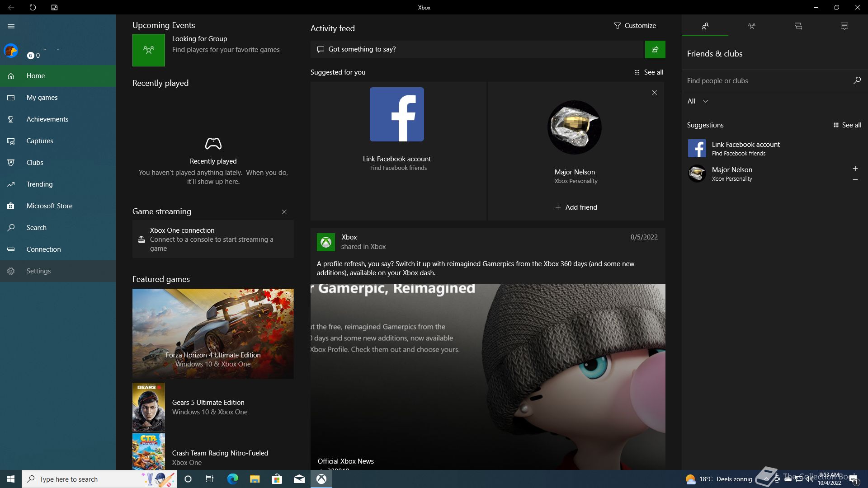Click minus to remove Major Nelson suggestion
This screenshot has width=868, height=488.
[x=855, y=179]
